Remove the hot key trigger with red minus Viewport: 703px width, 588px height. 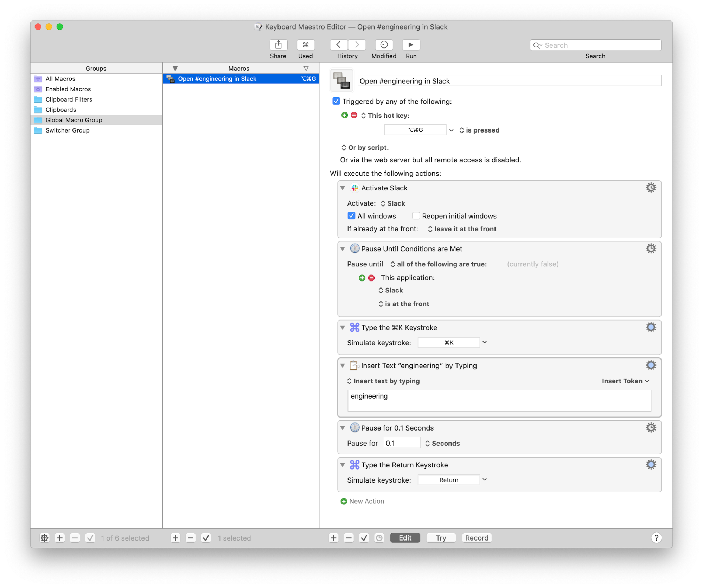point(354,115)
